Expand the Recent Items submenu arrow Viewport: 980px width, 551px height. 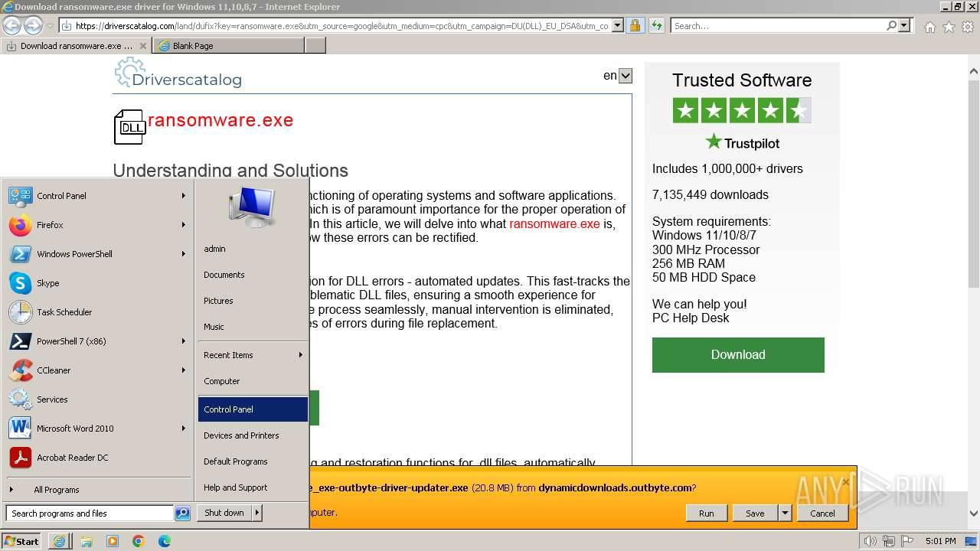301,355
